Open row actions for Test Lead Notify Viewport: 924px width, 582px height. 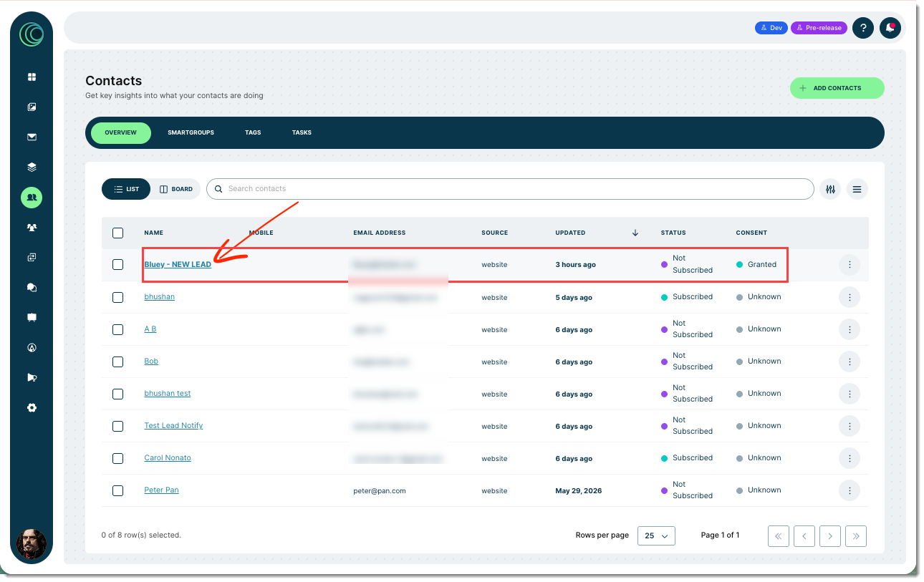[850, 426]
